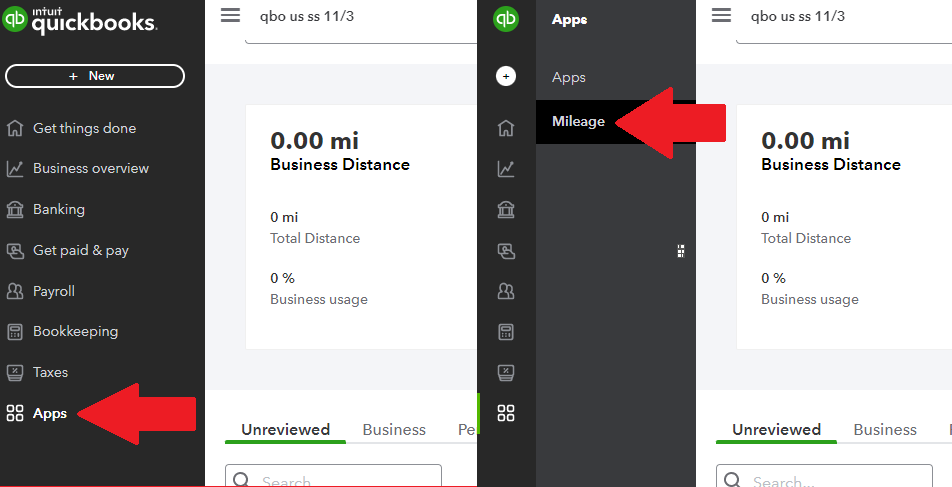Click the house icon in collapsed sidebar
The image size is (952, 487).
point(506,128)
